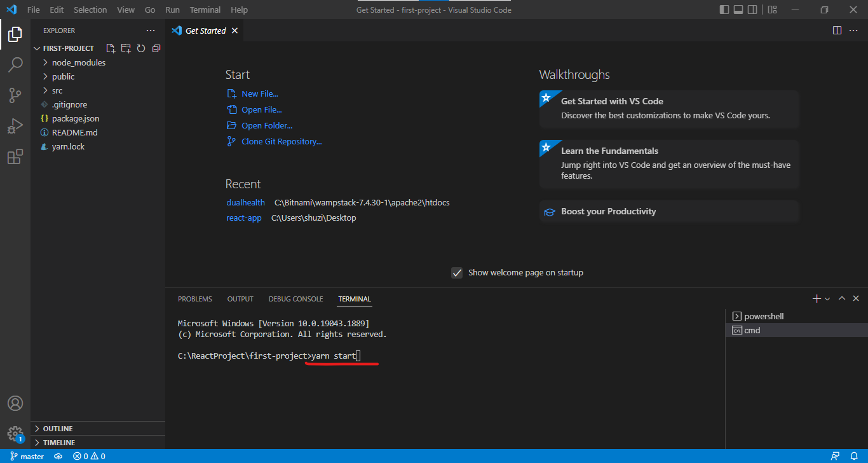868x463 pixels.
Task: Open the notifications bell
Action: pos(855,456)
